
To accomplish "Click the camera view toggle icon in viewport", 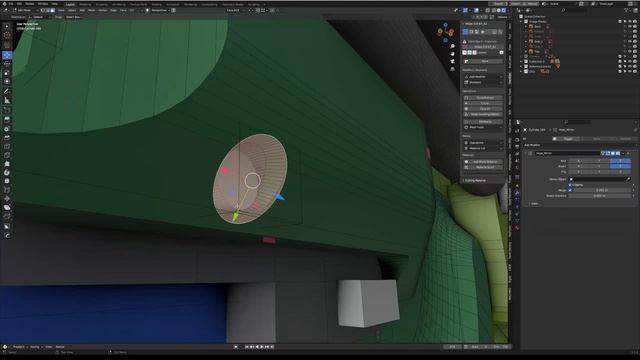I will pyautogui.click(x=452, y=61).
